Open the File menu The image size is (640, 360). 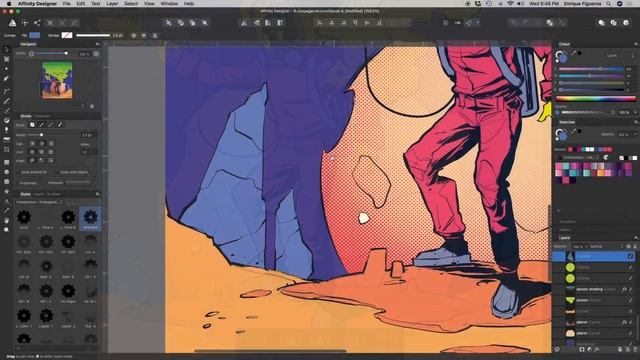pyautogui.click(x=67, y=4)
